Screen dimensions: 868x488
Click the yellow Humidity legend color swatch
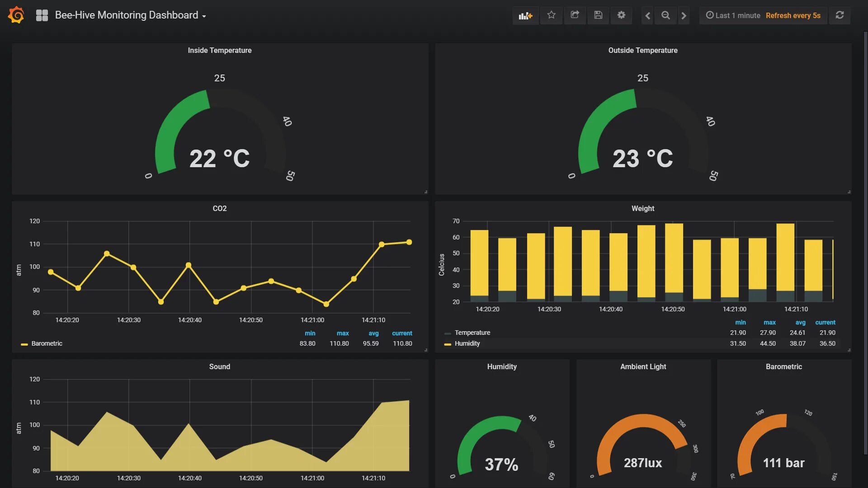[x=448, y=344]
